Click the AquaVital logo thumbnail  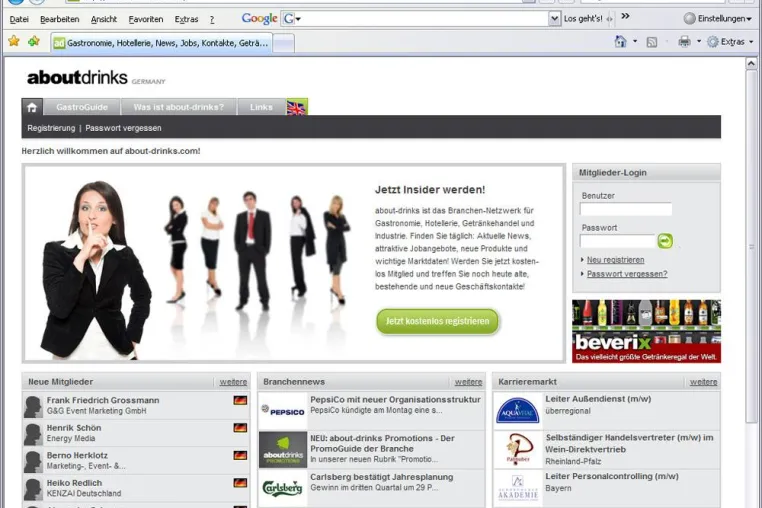518,411
